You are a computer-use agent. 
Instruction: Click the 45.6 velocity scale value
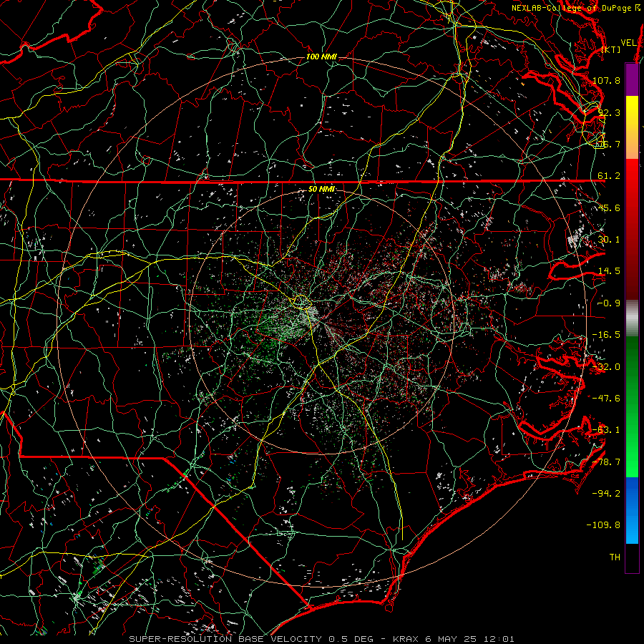pos(609,208)
